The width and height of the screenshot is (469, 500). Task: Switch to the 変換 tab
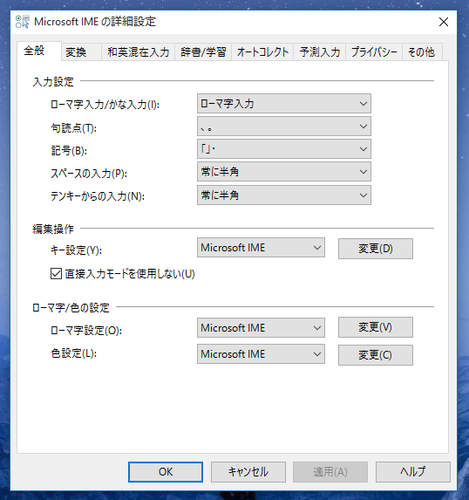(x=81, y=52)
